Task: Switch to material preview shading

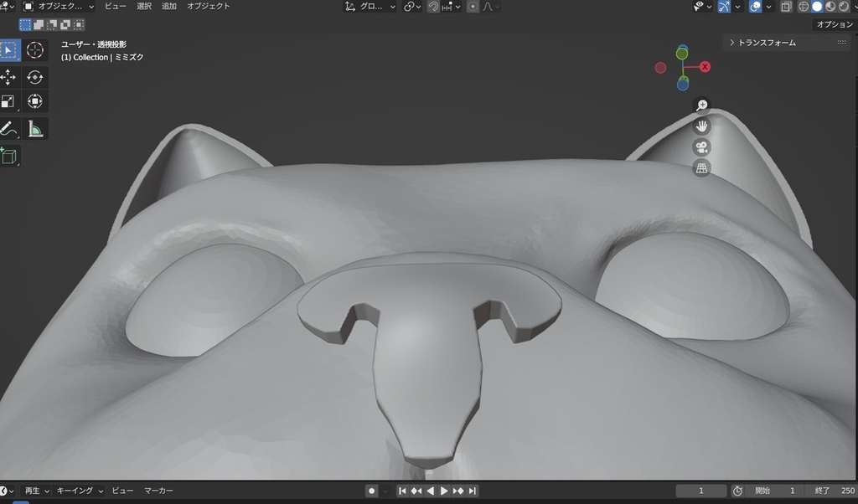Action: tap(830, 7)
